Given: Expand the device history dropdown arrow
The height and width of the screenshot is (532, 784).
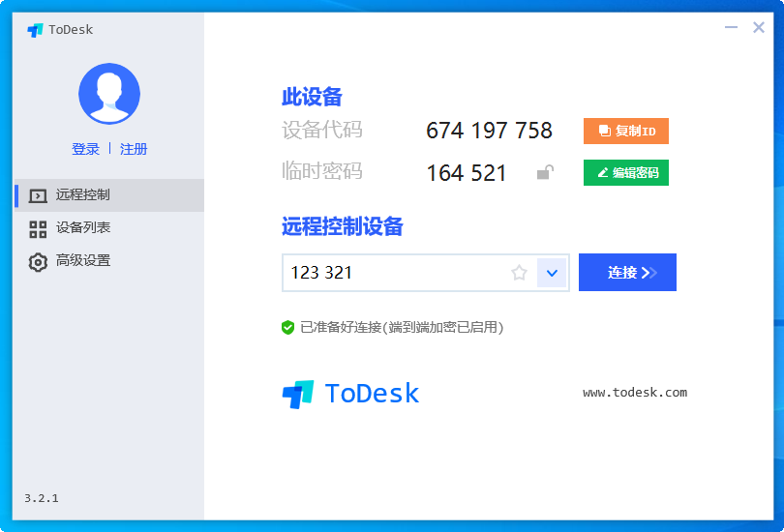Looking at the screenshot, I should 552,273.
